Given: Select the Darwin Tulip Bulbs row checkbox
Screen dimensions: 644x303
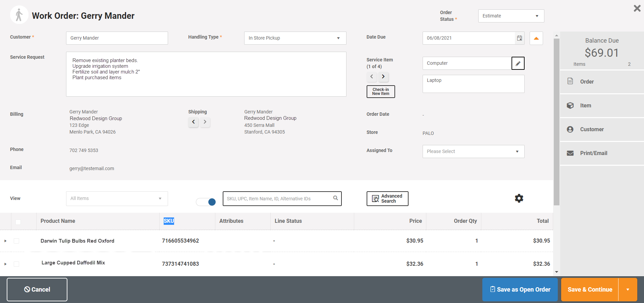Looking at the screenshot, I should coord(16,241).
